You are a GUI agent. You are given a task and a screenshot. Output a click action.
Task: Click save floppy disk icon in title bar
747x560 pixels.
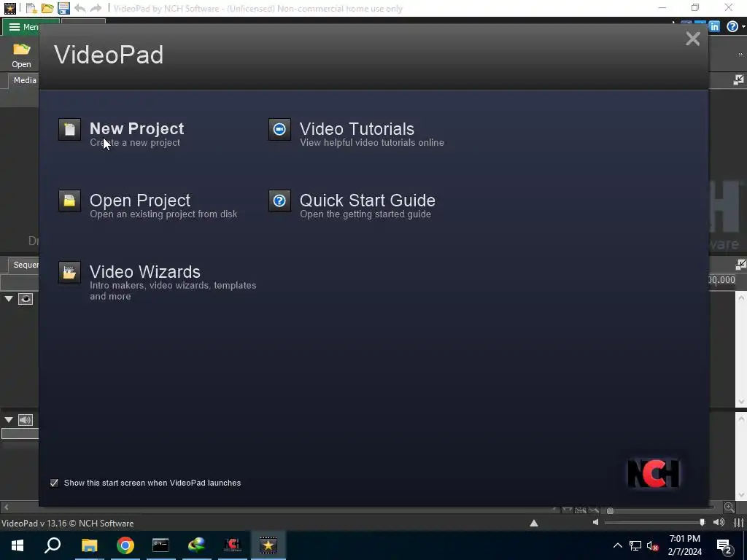(x=63, y=8)
